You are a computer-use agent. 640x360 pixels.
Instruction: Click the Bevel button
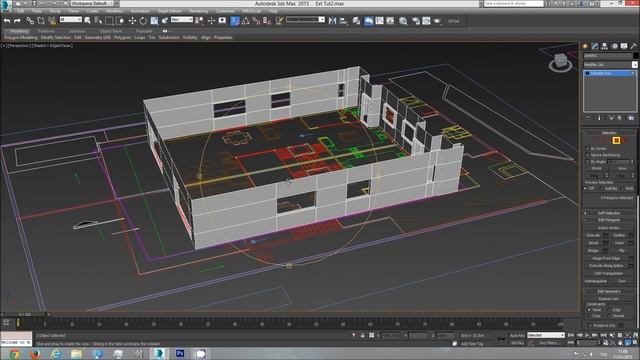pyautogui.click(x=593, y=243)
